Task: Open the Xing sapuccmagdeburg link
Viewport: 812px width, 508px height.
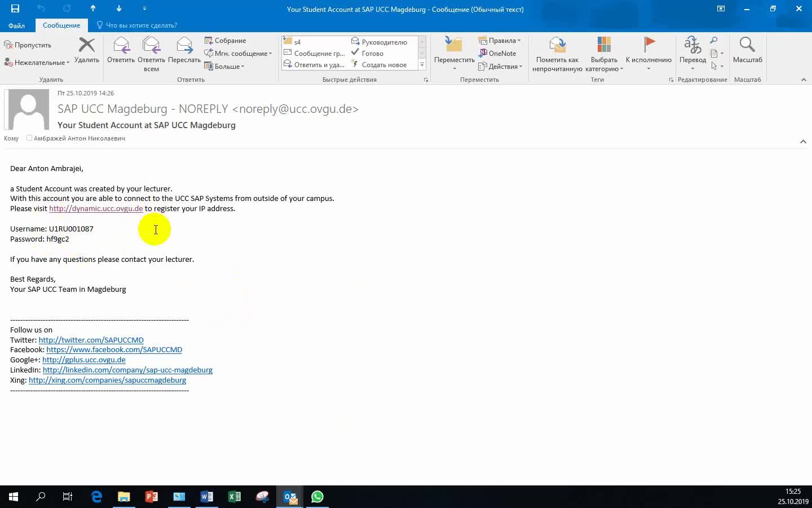Action: [107, 380]
